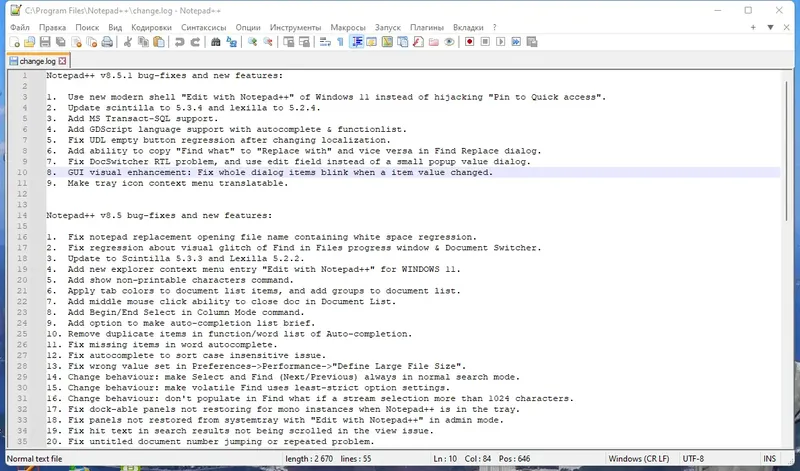Stop macro recording with the stop icon

coord(485,42)
